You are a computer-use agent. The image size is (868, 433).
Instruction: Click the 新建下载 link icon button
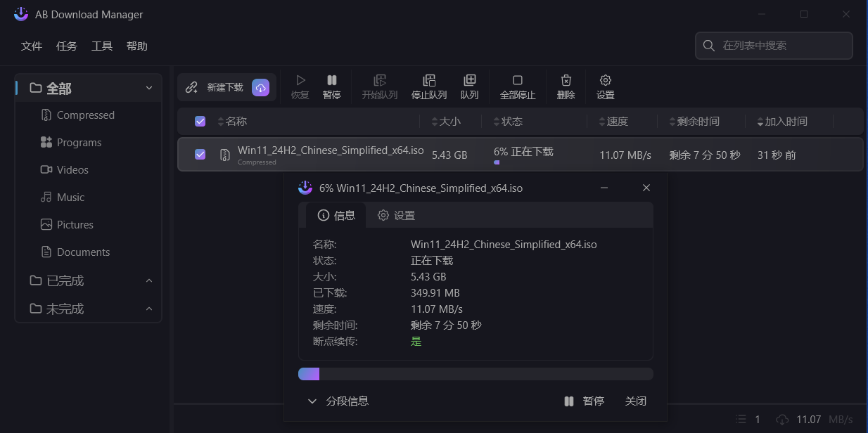(x=191, y=87)
